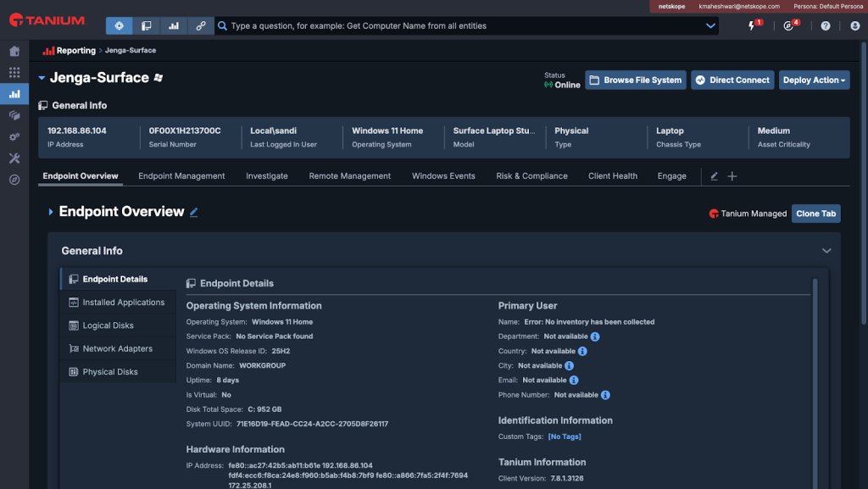Open the Reporting bar chart toolbar icon
This screenshot has width=868, height=489.
[173, 25]
